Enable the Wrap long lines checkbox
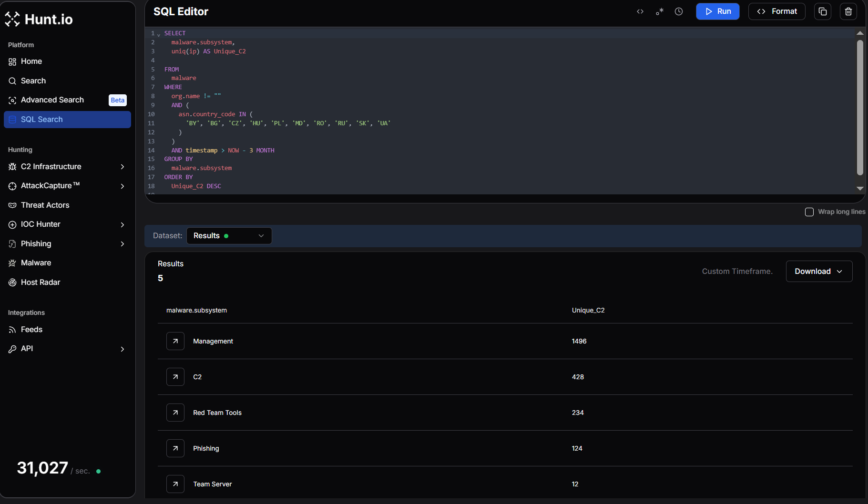 coord(809,212)
